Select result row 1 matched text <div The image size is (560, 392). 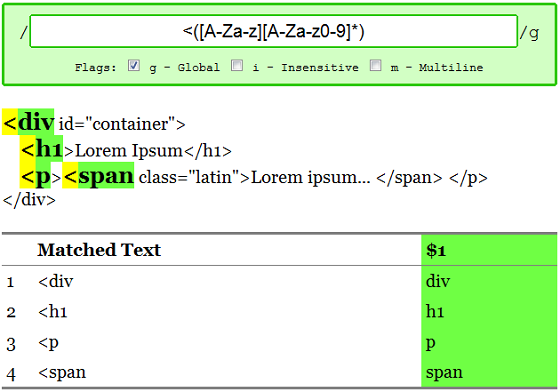tap(56, 282)
